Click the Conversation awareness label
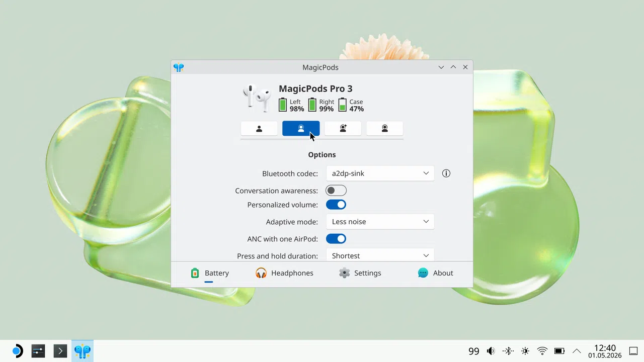Image resolution: width=644 pixels, height=362 pixels. [276, 191]
